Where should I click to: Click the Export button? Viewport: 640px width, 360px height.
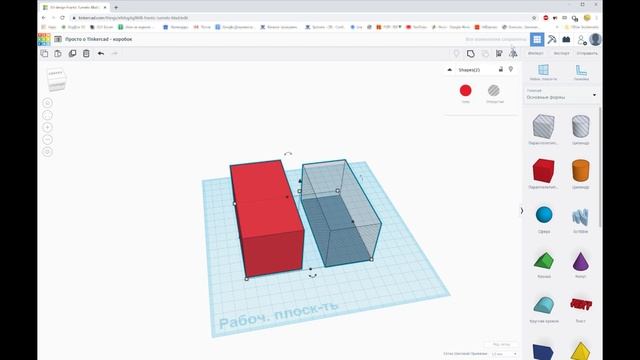tap(561, 53)
